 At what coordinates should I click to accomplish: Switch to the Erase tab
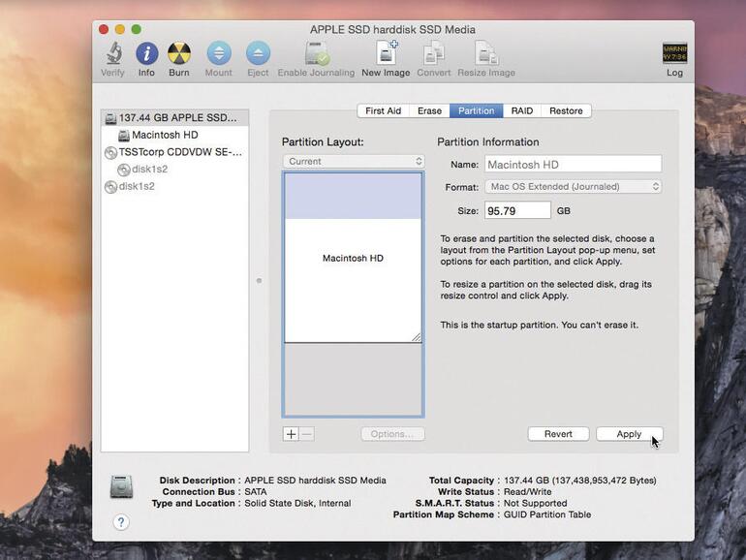pyautogui.click(x=429, y=111)
